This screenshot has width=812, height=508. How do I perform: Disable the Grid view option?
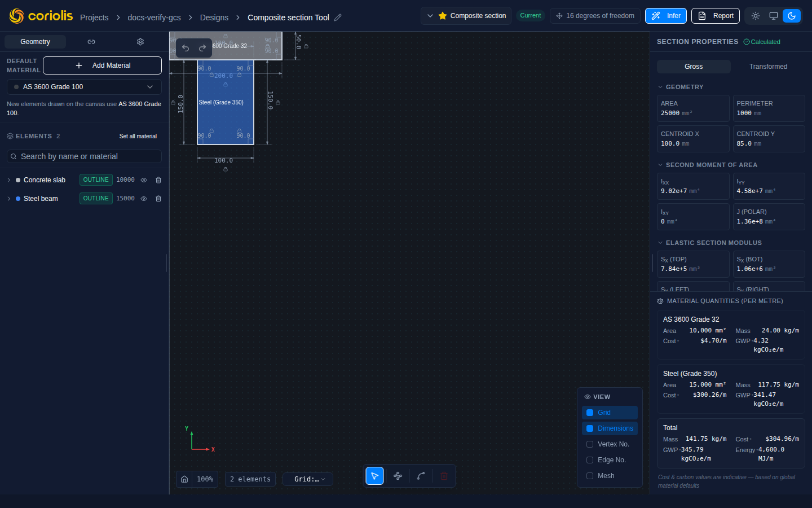pyautogui.click(x=610, y=413)
